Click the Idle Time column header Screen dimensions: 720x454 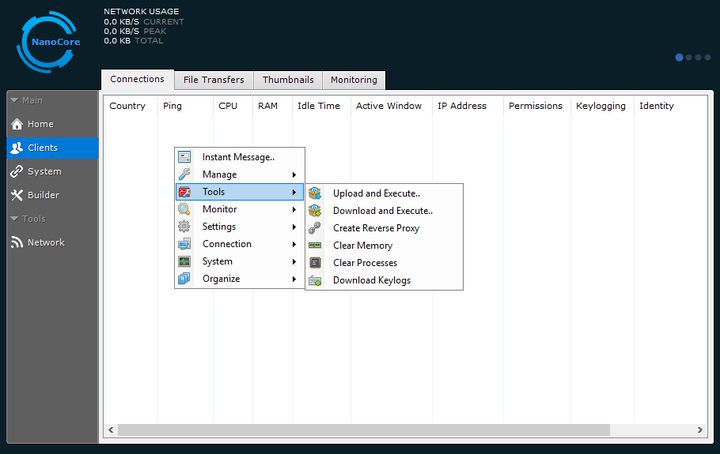(x=319, y=106)
